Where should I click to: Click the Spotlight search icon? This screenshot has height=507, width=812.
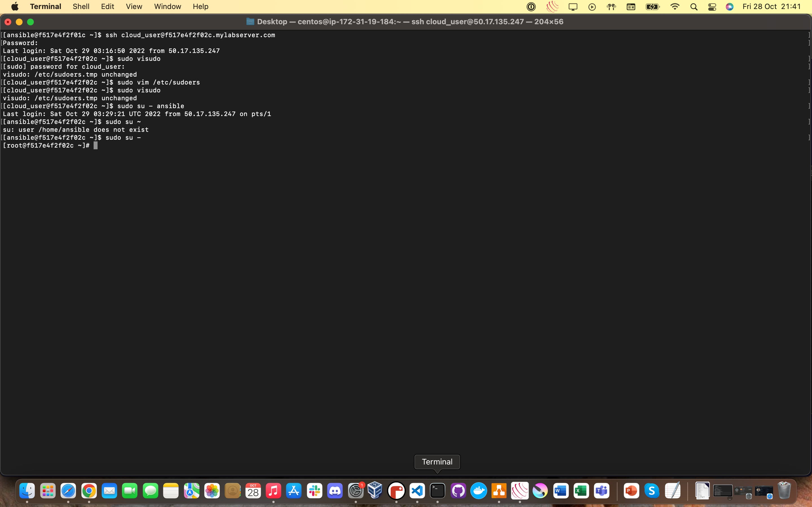(x=694, y=7)
